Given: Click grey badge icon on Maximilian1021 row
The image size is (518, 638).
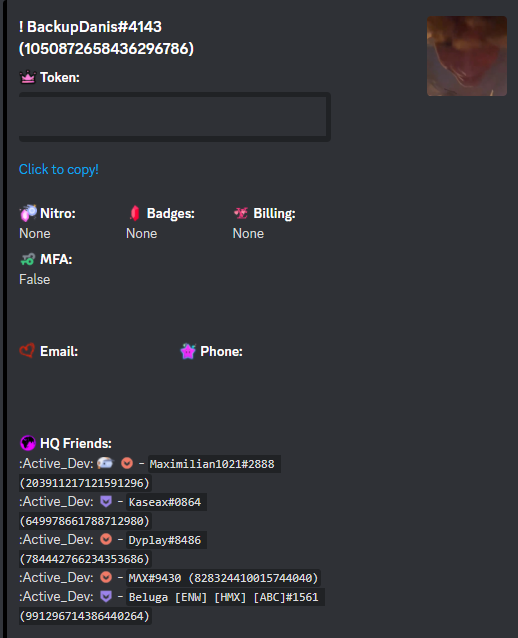Looking at the screenshot, I should point(105,463).
